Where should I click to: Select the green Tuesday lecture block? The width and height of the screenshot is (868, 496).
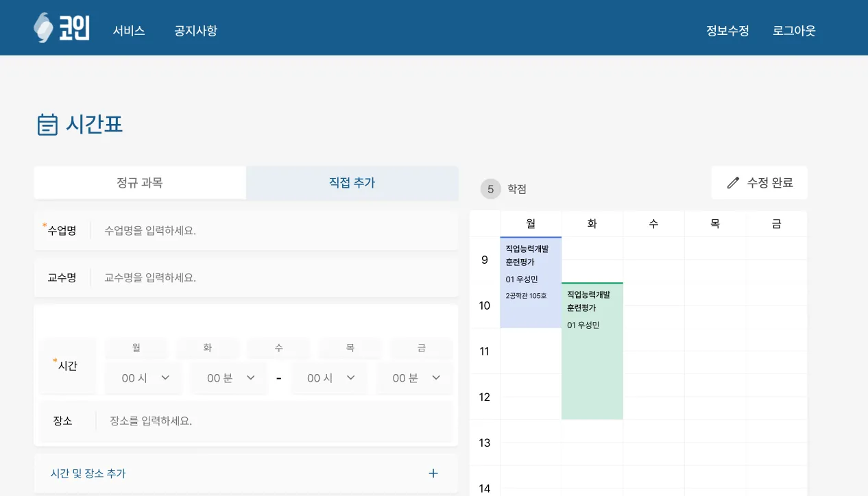click(x=592, y=351)
